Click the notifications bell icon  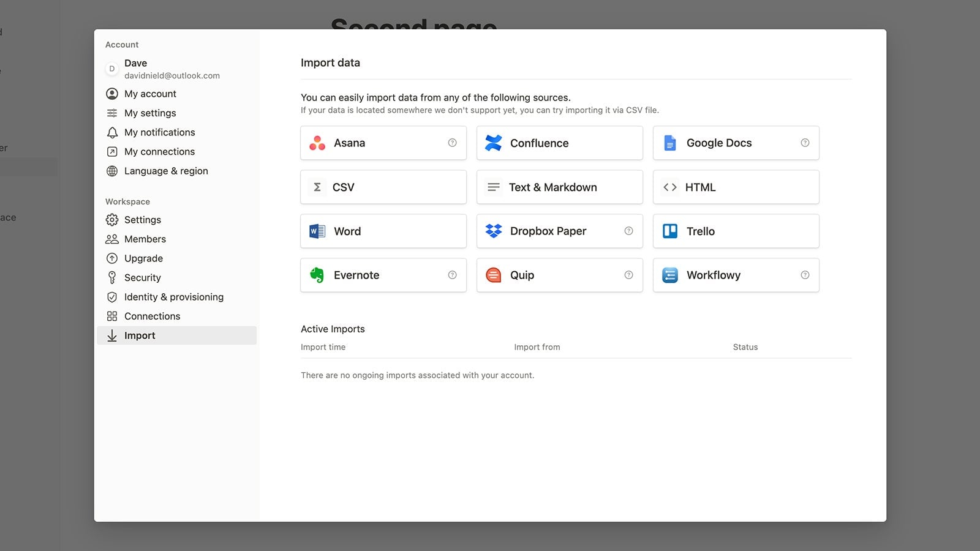[x=112, y=133]
